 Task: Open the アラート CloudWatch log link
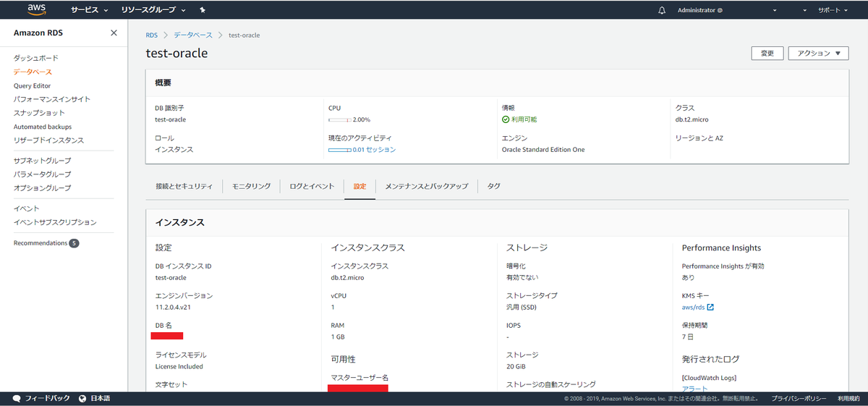[x=695, y=389]
